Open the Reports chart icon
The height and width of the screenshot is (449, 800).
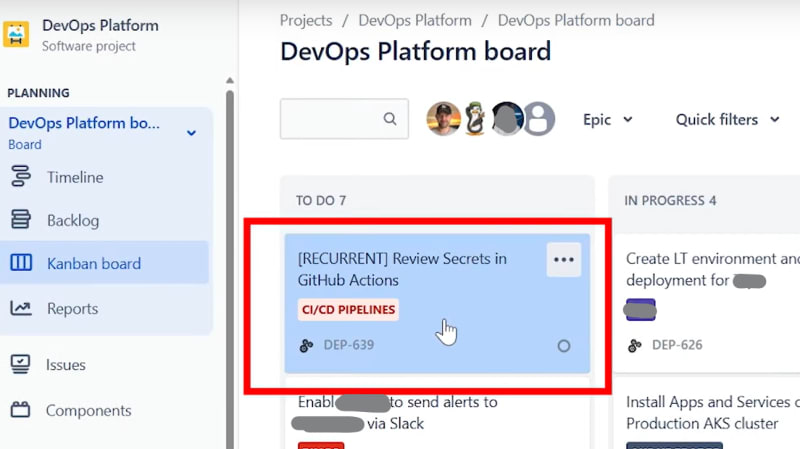coord(21,308)
